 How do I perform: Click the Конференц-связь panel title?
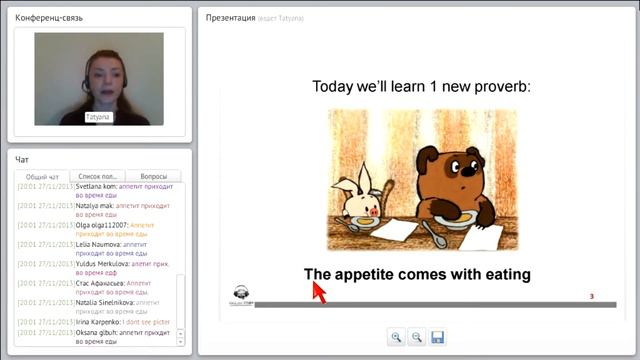(49, 18)
